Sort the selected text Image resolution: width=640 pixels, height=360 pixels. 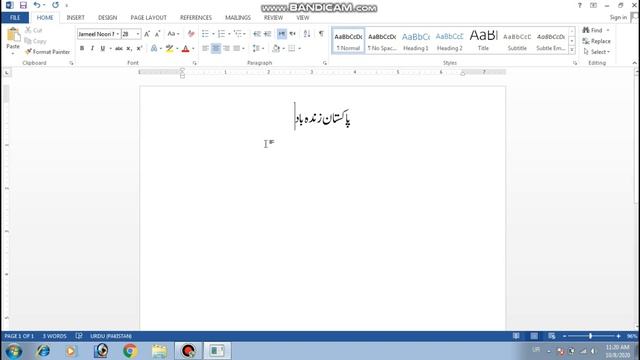click(x=307, y=34)
